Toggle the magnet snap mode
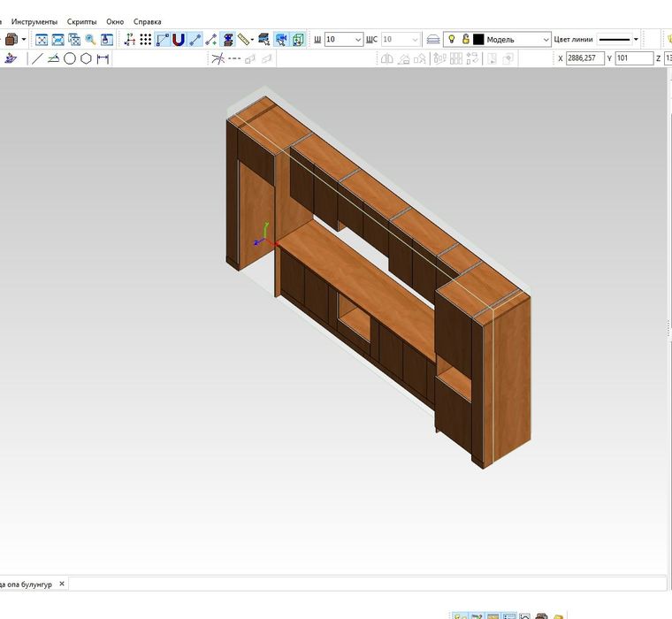Image resolution: width=672 pixels, height=619 pixels. coord(179,40)
